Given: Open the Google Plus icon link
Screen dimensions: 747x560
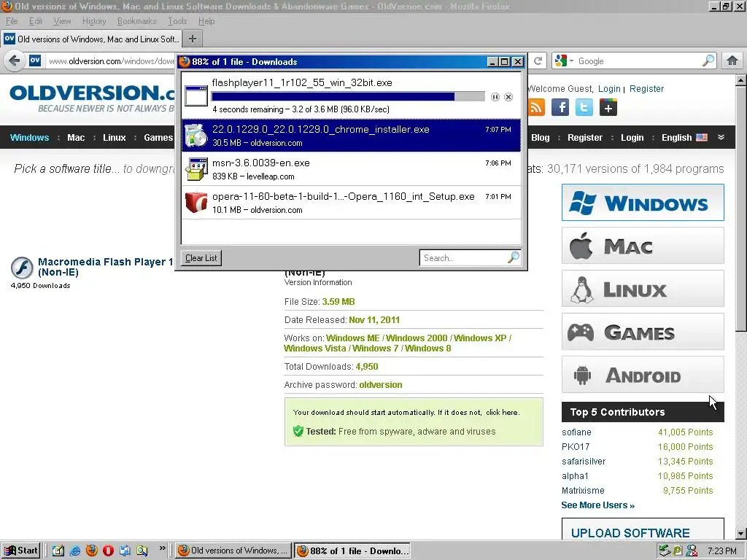Looking at the screenshot, I should click(608, 107).
